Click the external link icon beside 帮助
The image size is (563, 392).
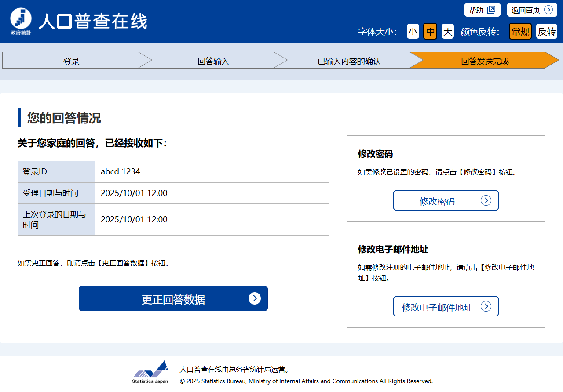(491, 10)
